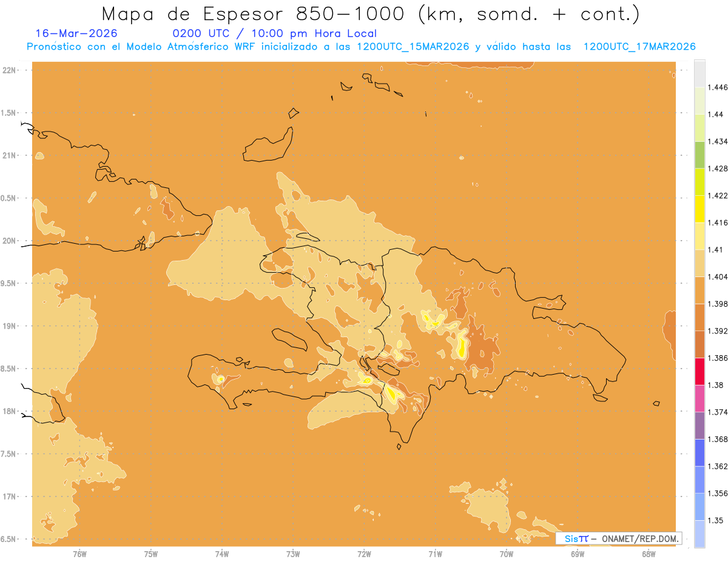Click the 'SisTT - ONAMET/REP.DOM.' credit box
This screenshot has width=728, height=562.
pyautogui.click(x=619, y=538)
